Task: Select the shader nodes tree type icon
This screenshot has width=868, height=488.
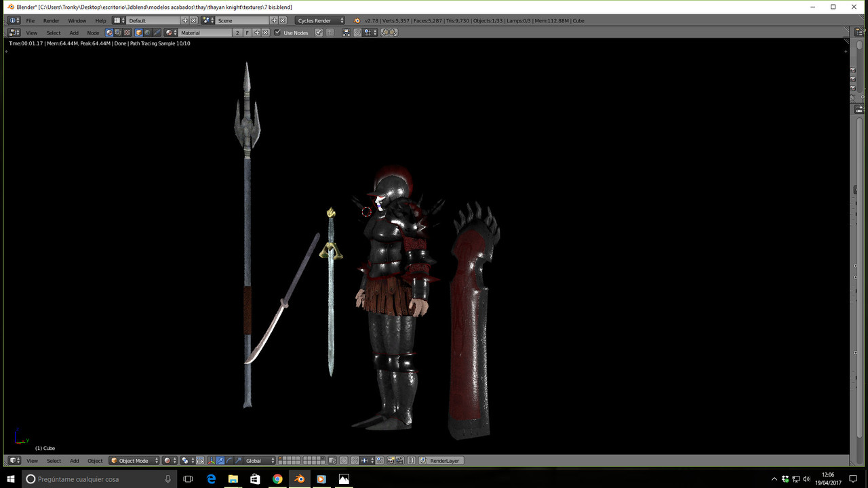Action: (x=109, y=33)
